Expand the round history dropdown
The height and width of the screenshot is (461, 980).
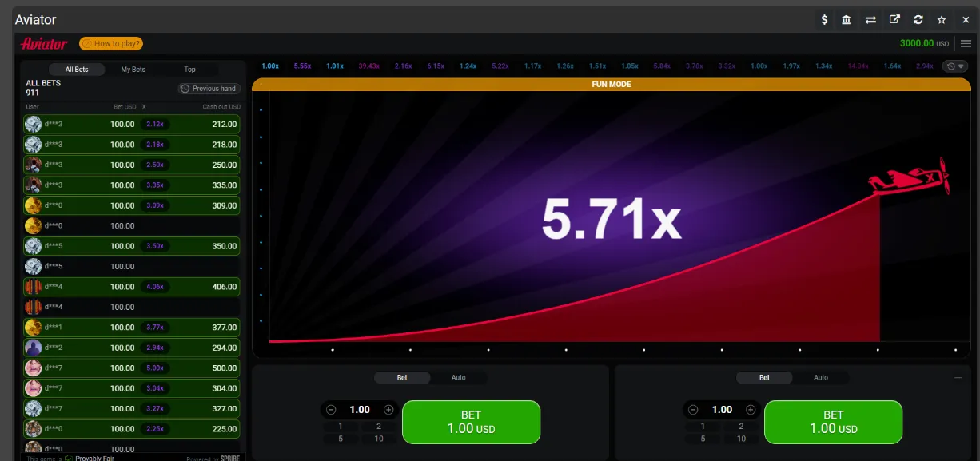coord(955,66)
